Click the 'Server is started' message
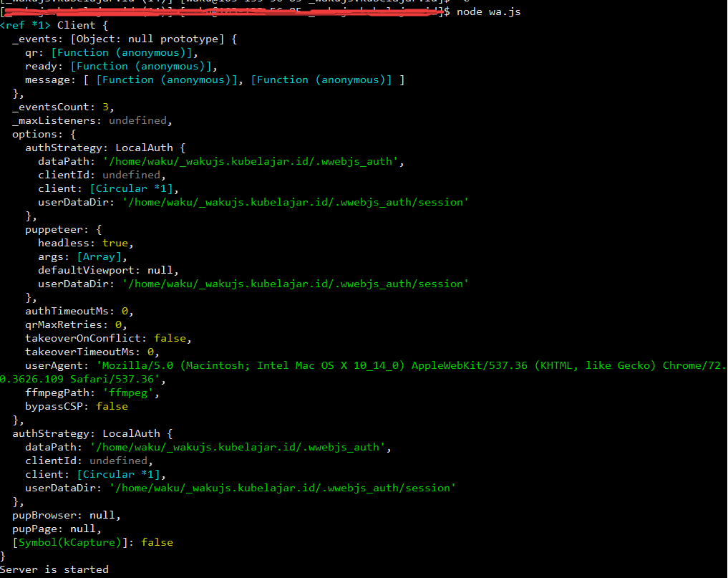This screenshot has height=578, width=728. point(54,569)
